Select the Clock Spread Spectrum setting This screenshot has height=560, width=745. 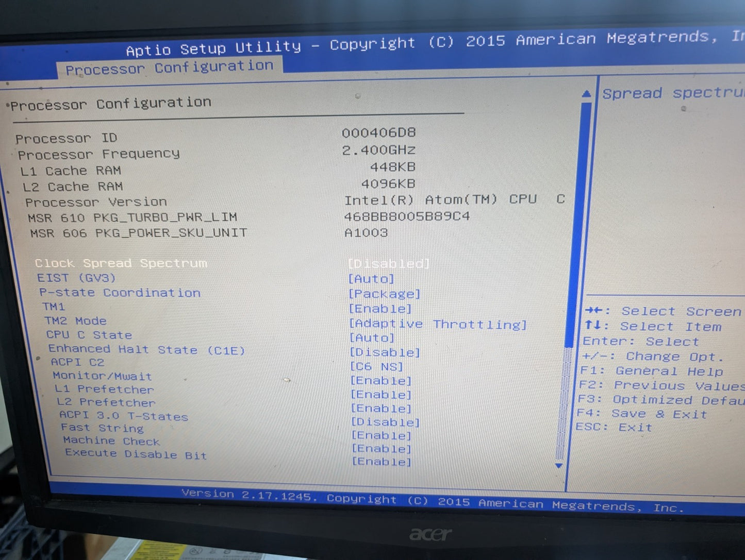tap(121, 263)
